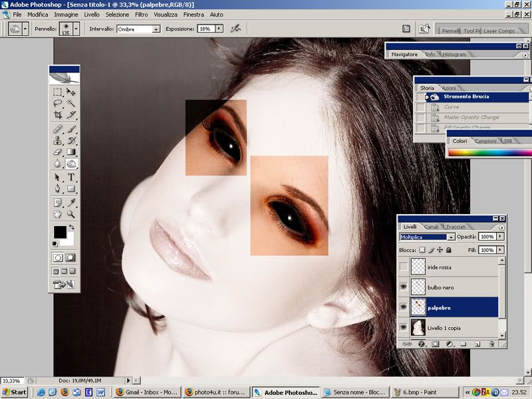Select the Clone Stamp tool

pos(57,140)
